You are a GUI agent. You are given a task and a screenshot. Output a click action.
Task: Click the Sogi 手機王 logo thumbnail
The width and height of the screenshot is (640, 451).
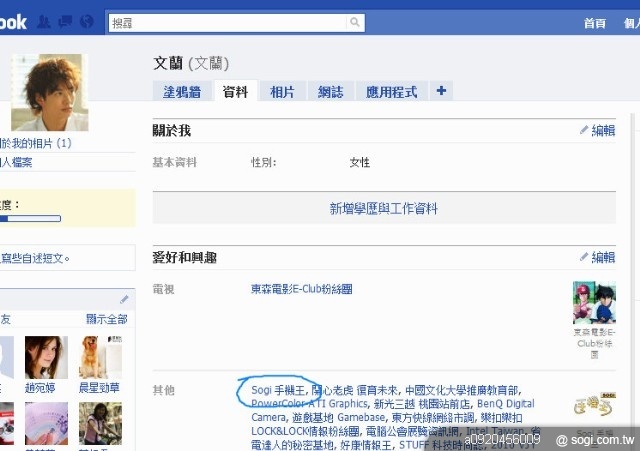(x=594, y=404)
